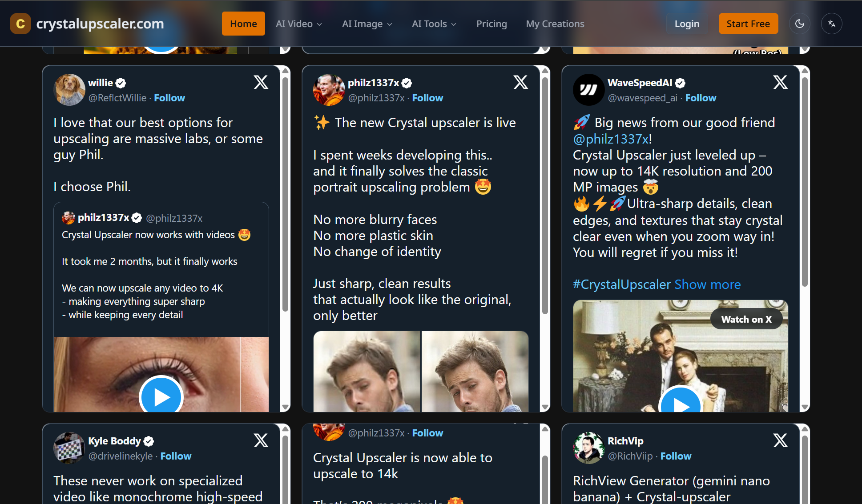Open X logo on RichVip tweet
This screenshot has height=504, width=862.
click(780, 440)
